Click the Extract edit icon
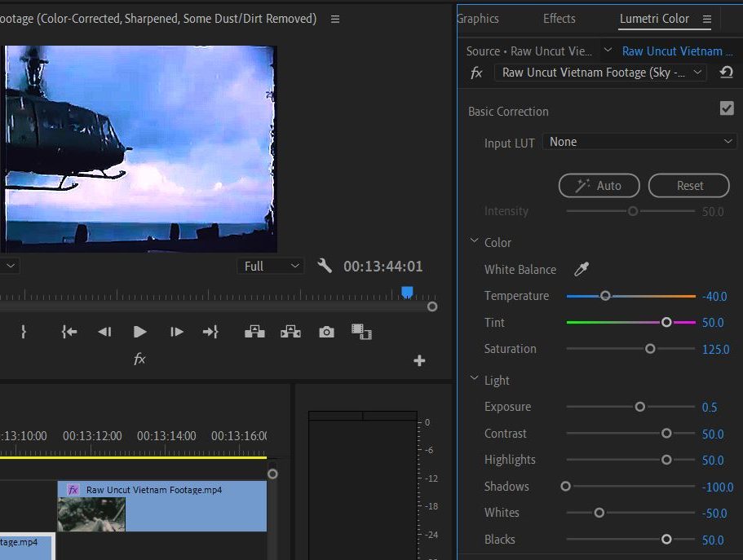 click(290, 332)
